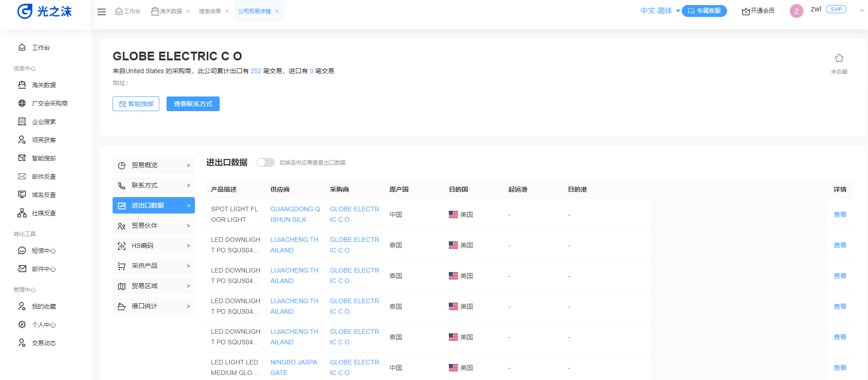Image resolution: width=868 pixels, height=380 pixels.
Task: Open the 中文-简体 language dropdown
Action: click(660, 11)
